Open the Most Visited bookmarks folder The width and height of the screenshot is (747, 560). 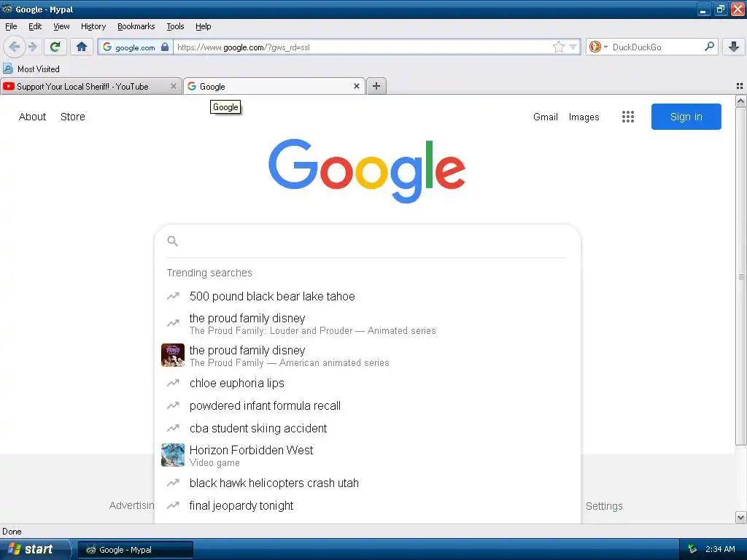pos(31,69)
